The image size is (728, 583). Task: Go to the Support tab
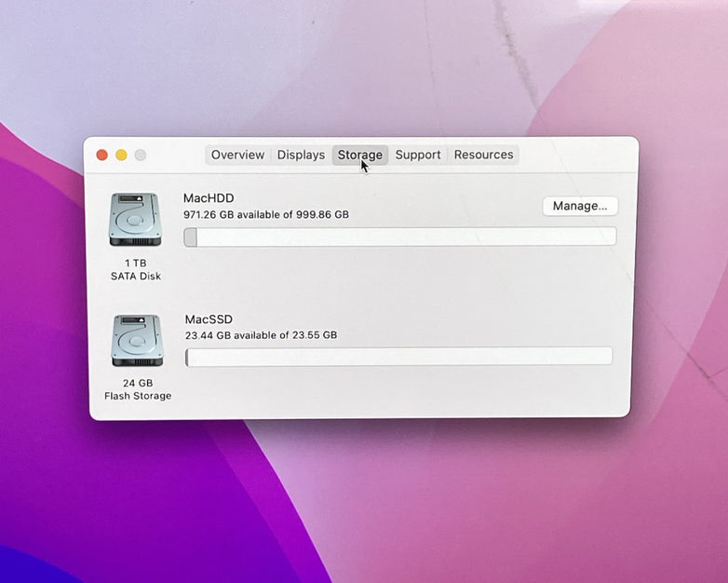pyautogui.click(x=417, y=155)
